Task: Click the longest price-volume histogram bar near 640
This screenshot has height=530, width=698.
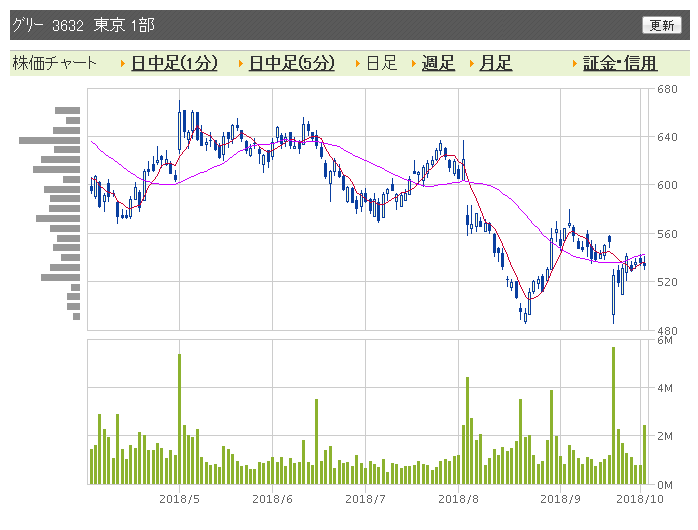Action: (x=49, y=141)
